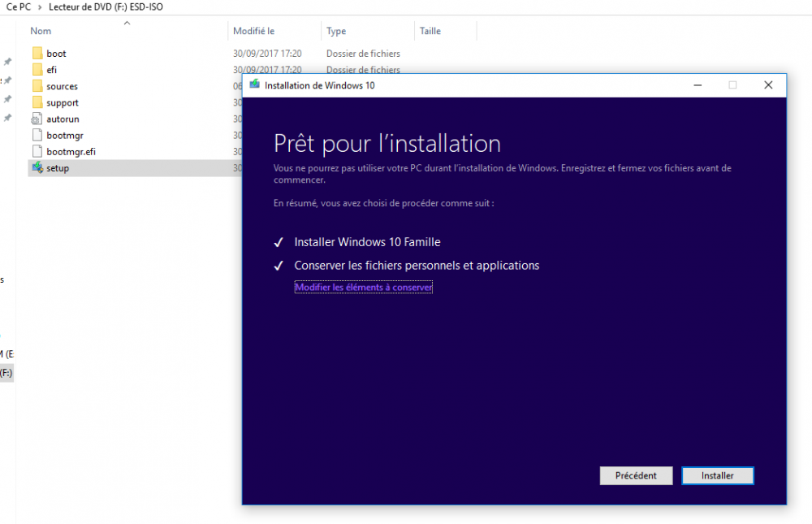Click the Installer Windows 10 Famille summary line
Image resolution: width=812 pixels, height=524 pixels.
(x=367, y=242)
